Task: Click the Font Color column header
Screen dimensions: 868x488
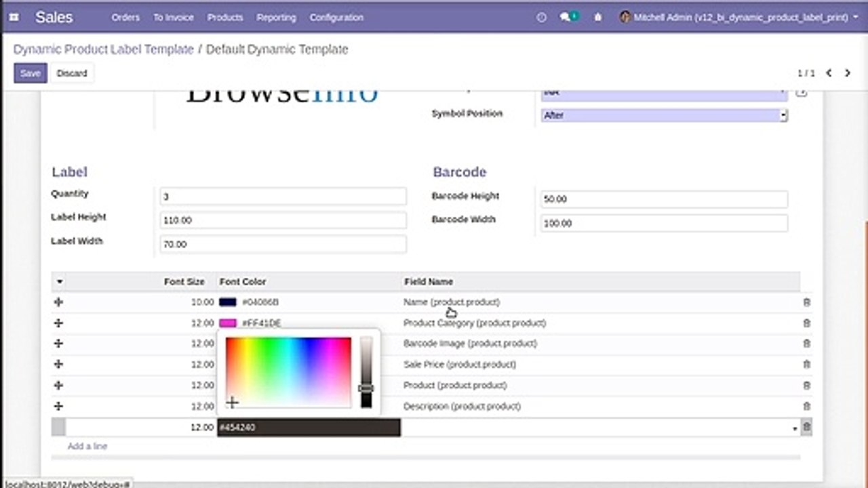Action: pyautogui.click(x=243, y=282)
